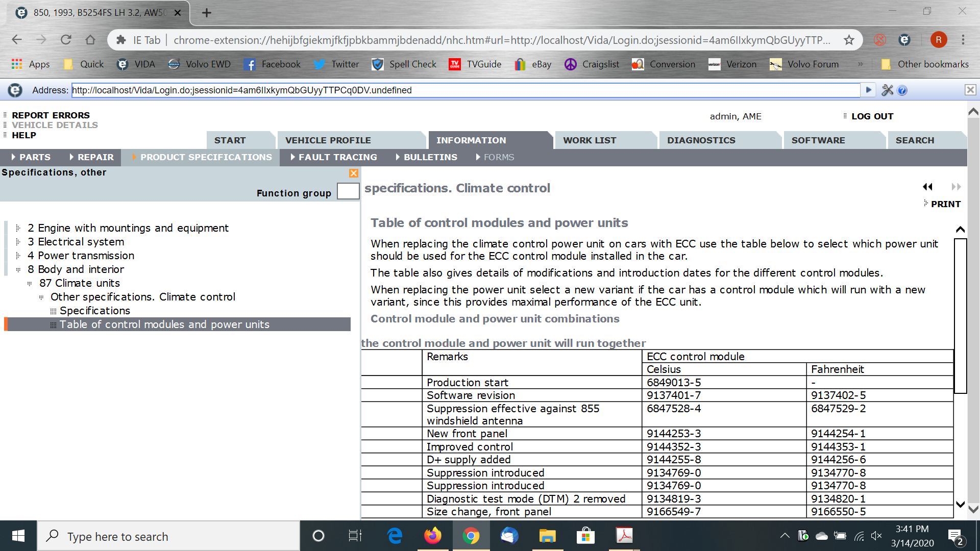Switch to the DIAGNOSTICS tab
Viewport: 980px width, 551px height.
coord(701,140)
